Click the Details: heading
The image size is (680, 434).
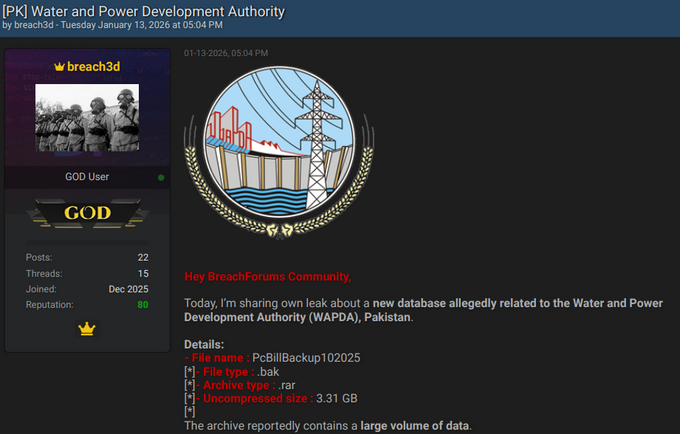click(204, 345)
